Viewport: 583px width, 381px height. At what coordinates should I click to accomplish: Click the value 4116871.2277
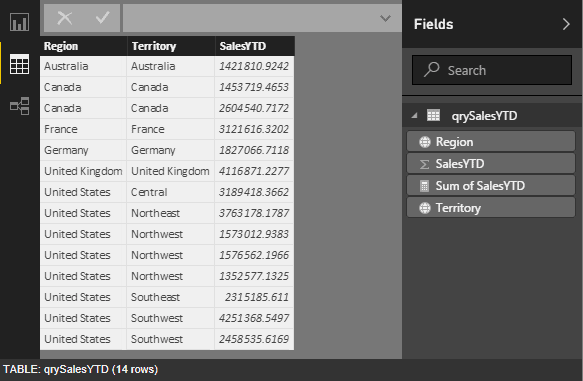(254, 171)
